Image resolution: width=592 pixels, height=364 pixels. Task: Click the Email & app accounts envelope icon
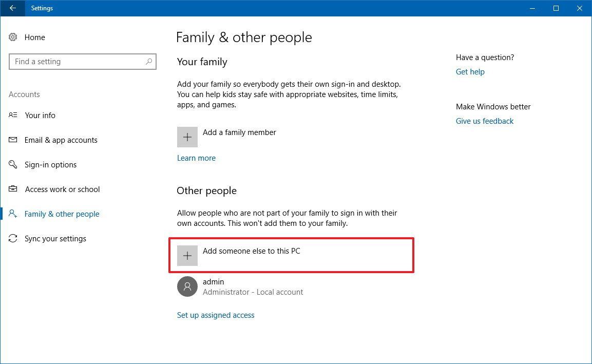(13, 140)
